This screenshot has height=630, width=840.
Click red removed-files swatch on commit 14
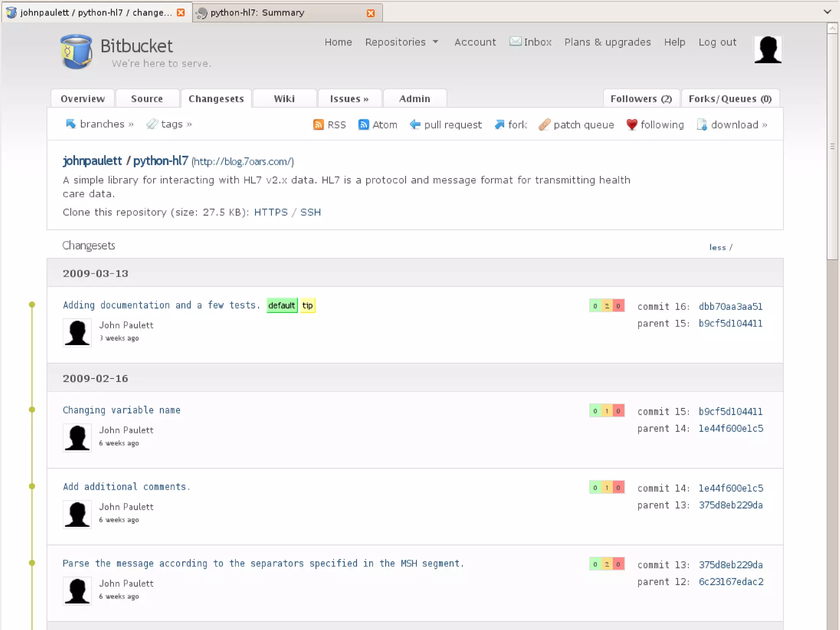[x=619, y=487]
